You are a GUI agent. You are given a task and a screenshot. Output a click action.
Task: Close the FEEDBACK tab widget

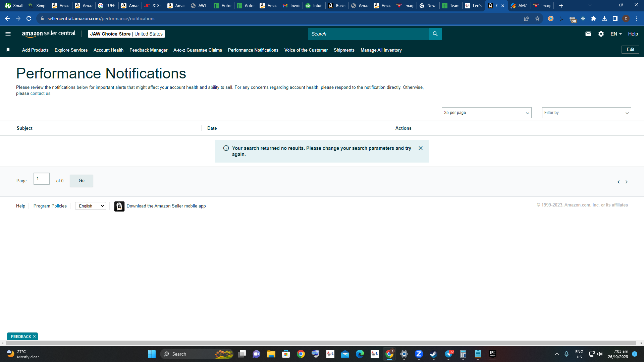pos(34,337)
